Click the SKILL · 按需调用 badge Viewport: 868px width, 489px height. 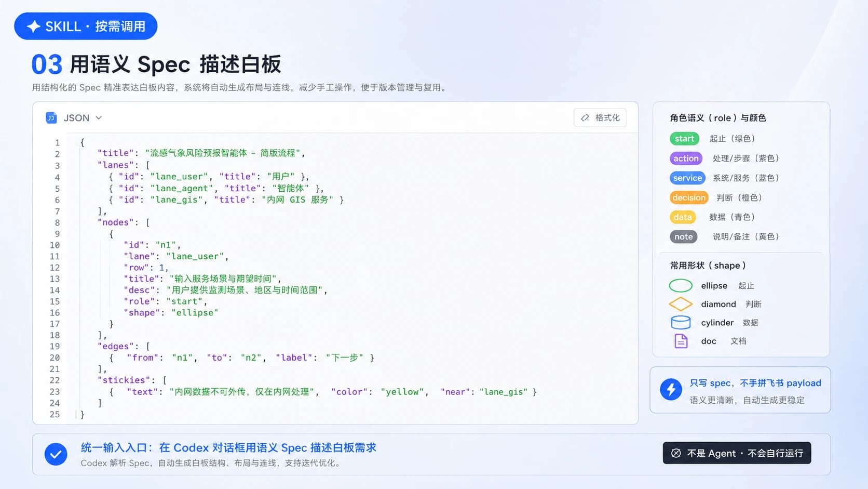click(86, 27)
